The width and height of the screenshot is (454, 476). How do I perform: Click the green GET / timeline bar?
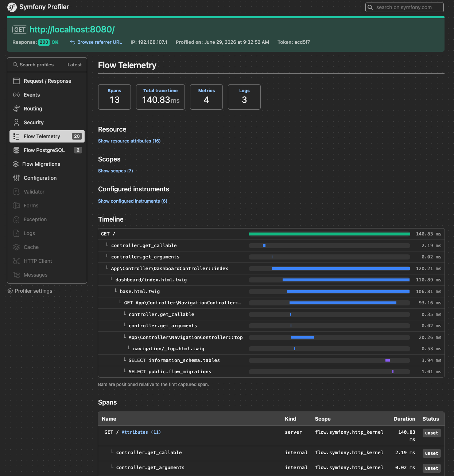coord(329,234)
